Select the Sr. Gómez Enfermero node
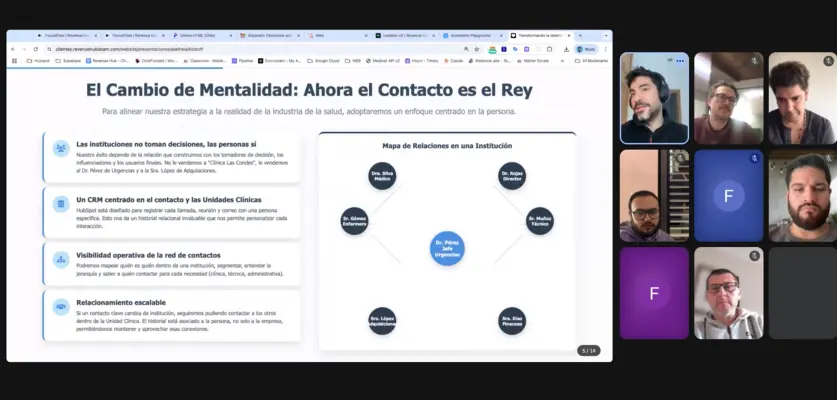The height and width of the screenshot is (400, 837). pos(354,221)
